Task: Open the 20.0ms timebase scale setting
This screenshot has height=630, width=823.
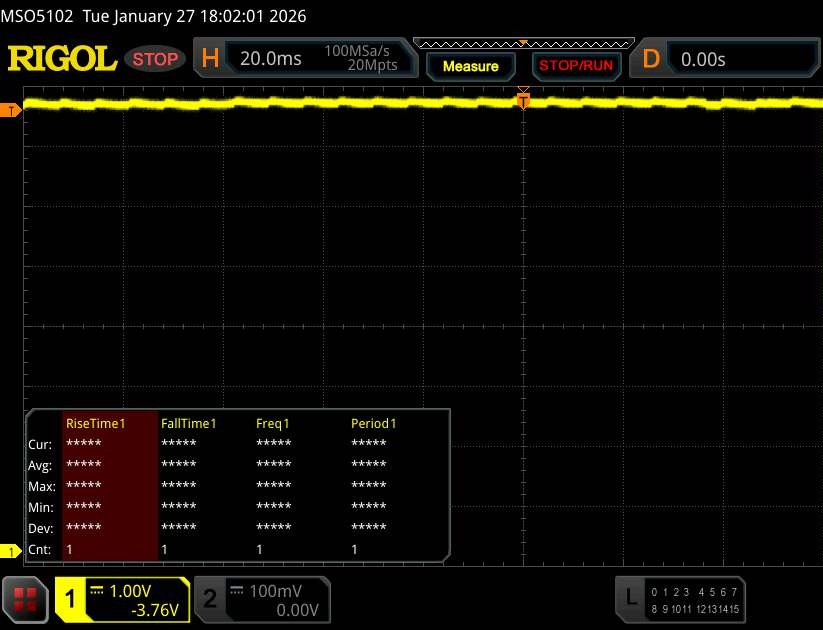Action: coord(270,59)
